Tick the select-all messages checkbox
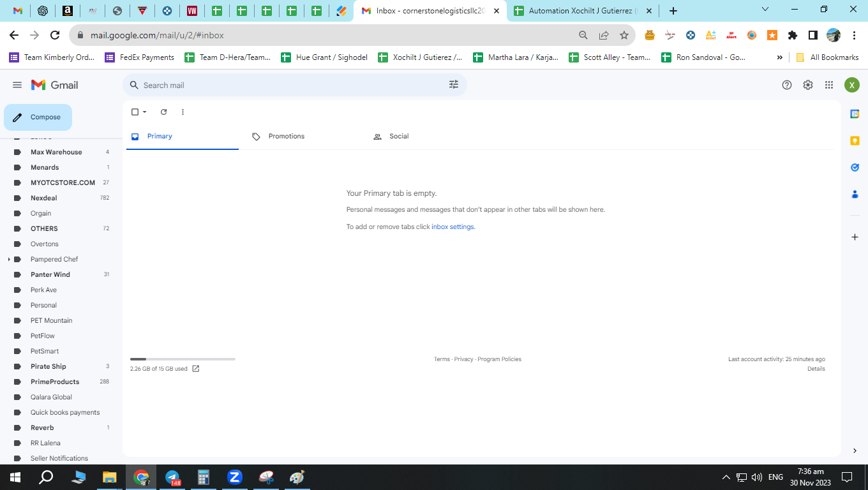The image size is (868, 490). pyautogui.click(x=135, y=112)
